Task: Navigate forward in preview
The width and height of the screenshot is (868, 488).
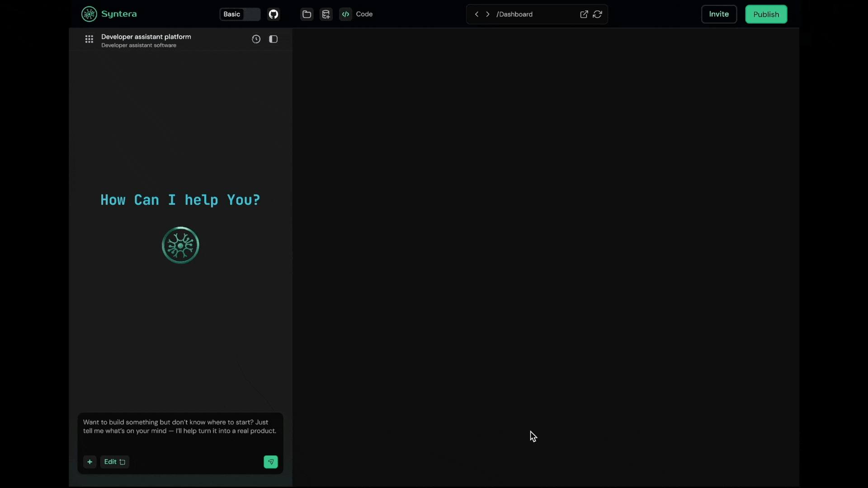Action: pos(488,14)
